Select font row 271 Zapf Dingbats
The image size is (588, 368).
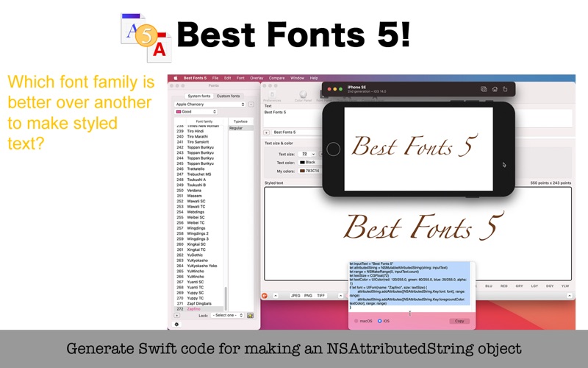coord(200,303)
